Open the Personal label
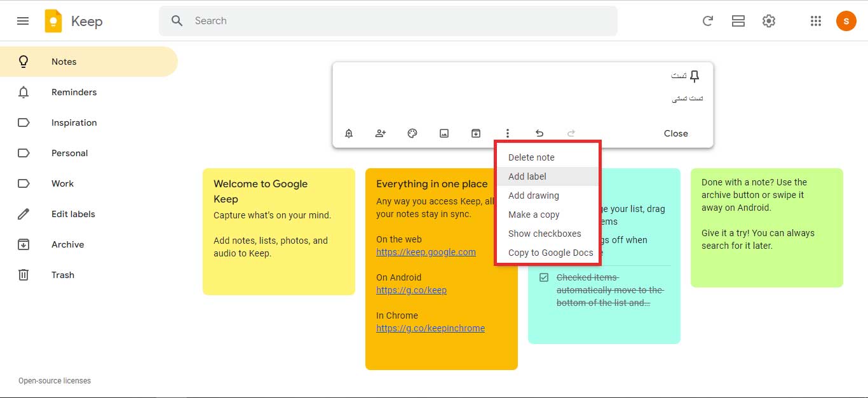 (x=89, y=153)
